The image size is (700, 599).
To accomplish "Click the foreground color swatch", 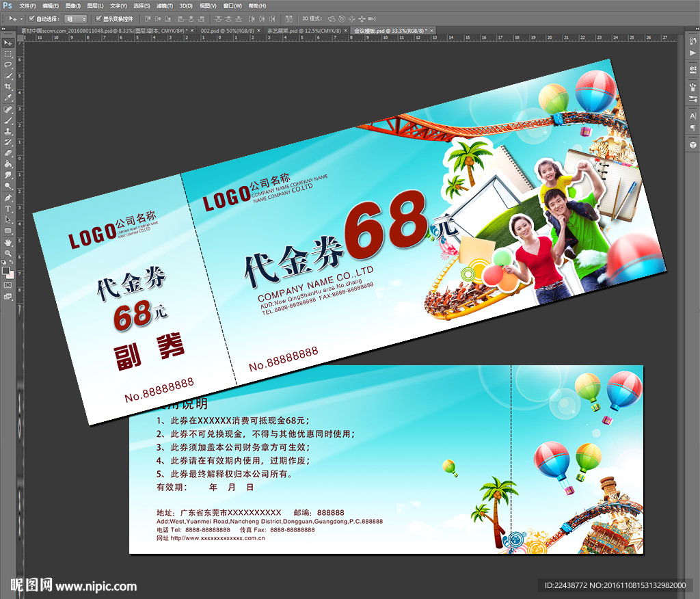I will click(x=5, y=270).
